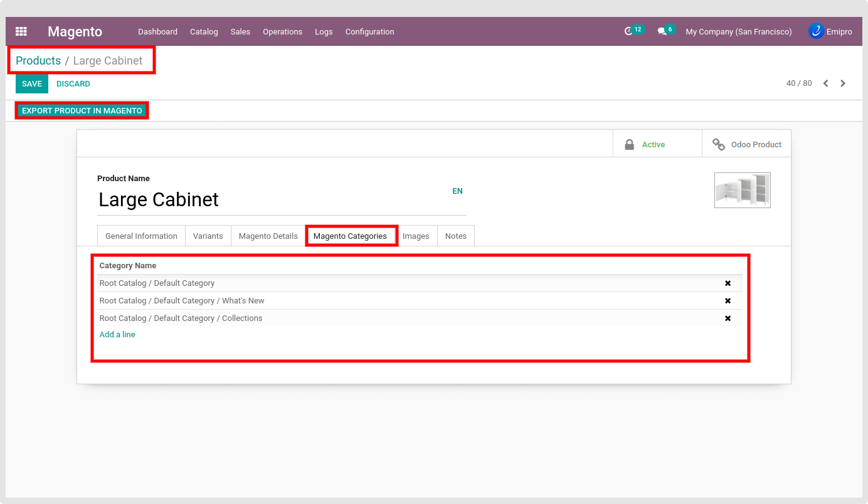
Task: Open the Dashboard menu
Action: coord(157,31)
